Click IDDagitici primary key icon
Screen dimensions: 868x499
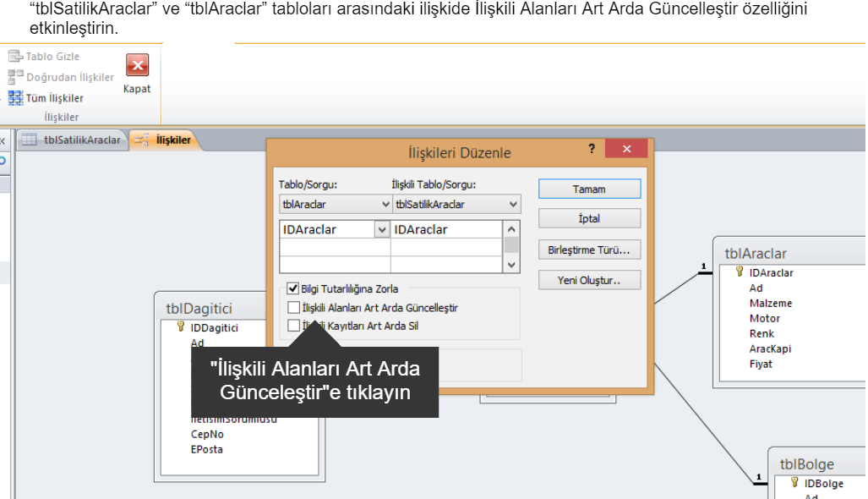point(181,326)
